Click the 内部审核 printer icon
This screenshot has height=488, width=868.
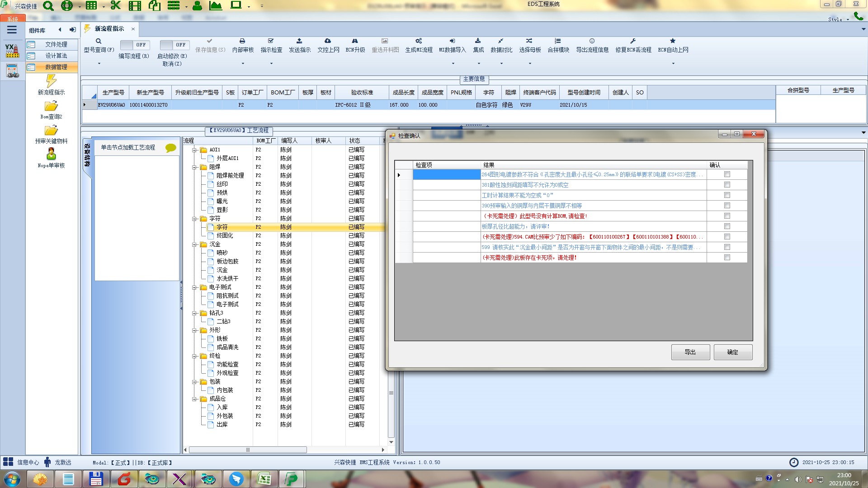click(242, 41)
